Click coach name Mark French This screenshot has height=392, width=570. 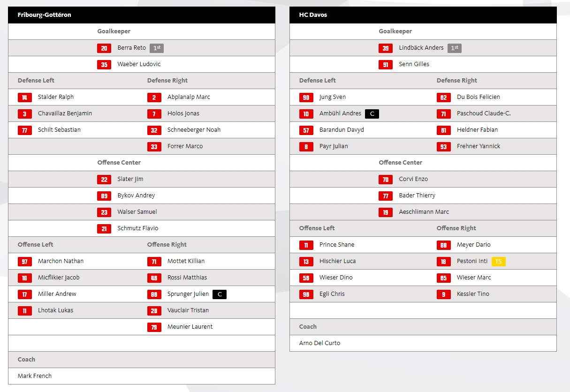[35, 376]
